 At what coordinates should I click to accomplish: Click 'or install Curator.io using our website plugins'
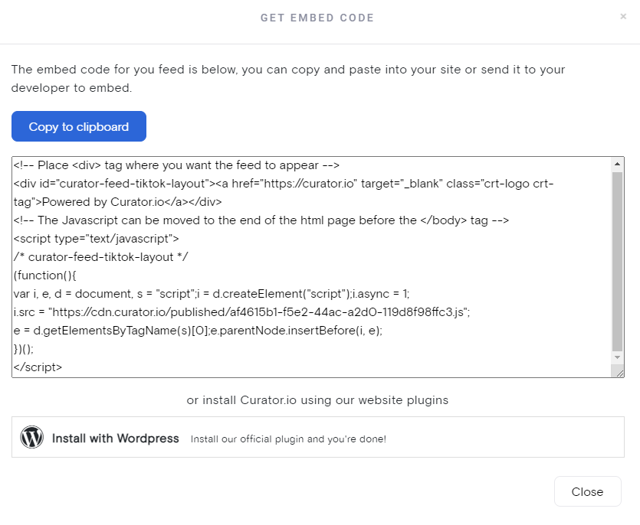coord(318,400)
